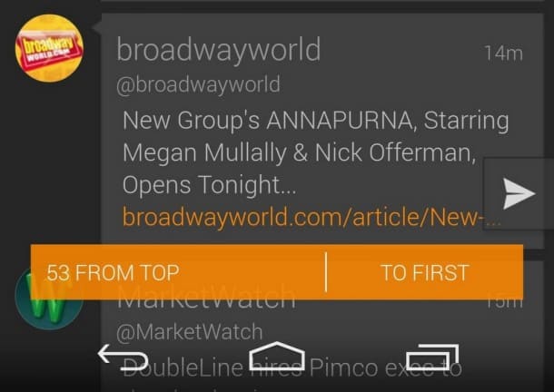Tap the Android back navigation icon

coord(123,358)
